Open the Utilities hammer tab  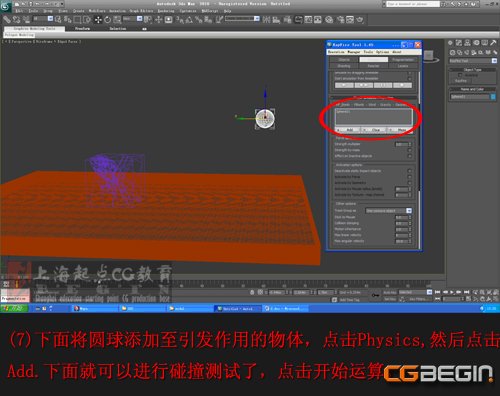tap(493, 43)
